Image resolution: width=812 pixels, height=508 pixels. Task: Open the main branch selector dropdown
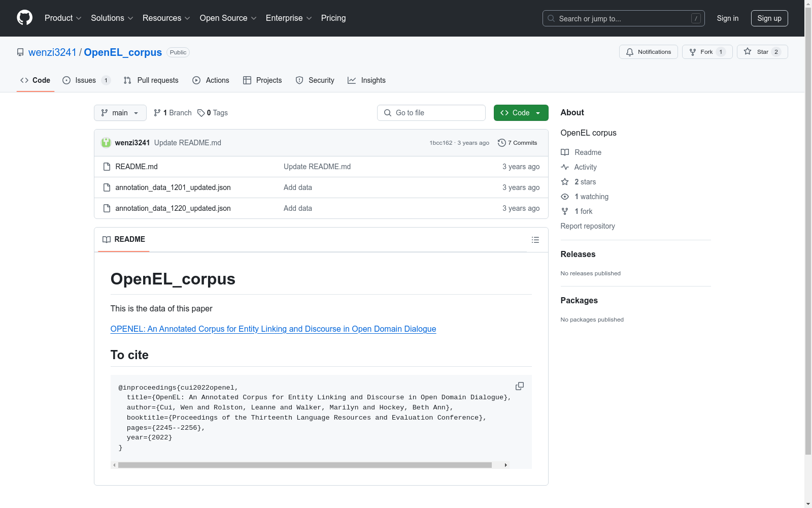120,113
